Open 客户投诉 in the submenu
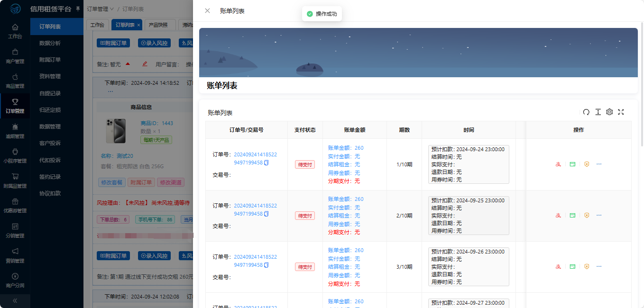 tap(57, 143)
